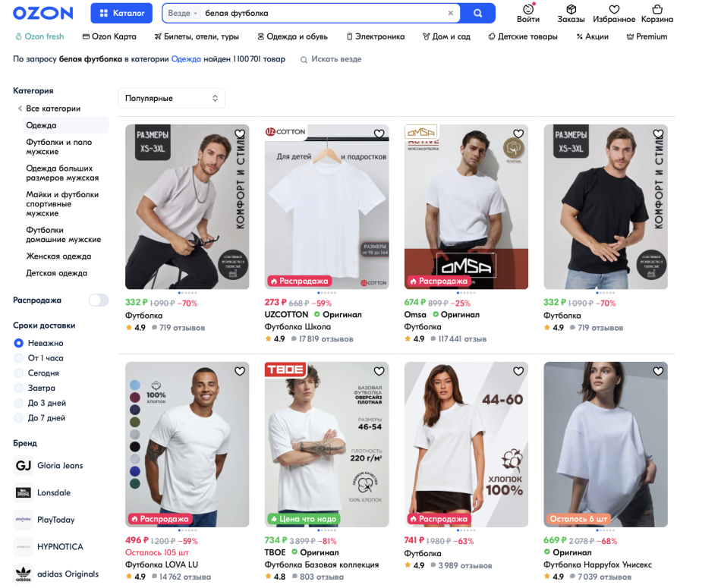Select the Завтра delivery option

pyautogui.click(x=18, y=388)
